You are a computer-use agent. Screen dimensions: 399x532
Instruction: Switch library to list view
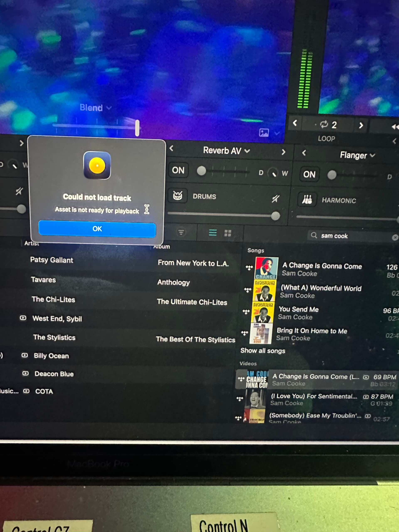pos(213,233)
